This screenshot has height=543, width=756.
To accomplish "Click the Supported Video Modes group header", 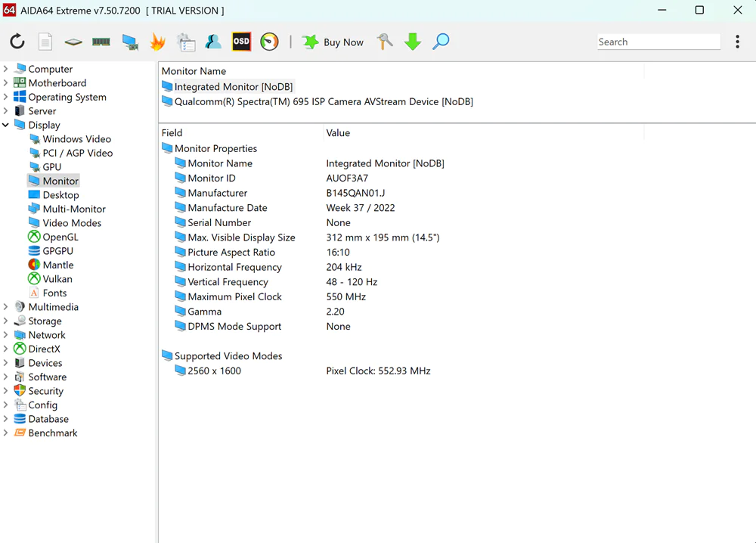I will (222, 356).
